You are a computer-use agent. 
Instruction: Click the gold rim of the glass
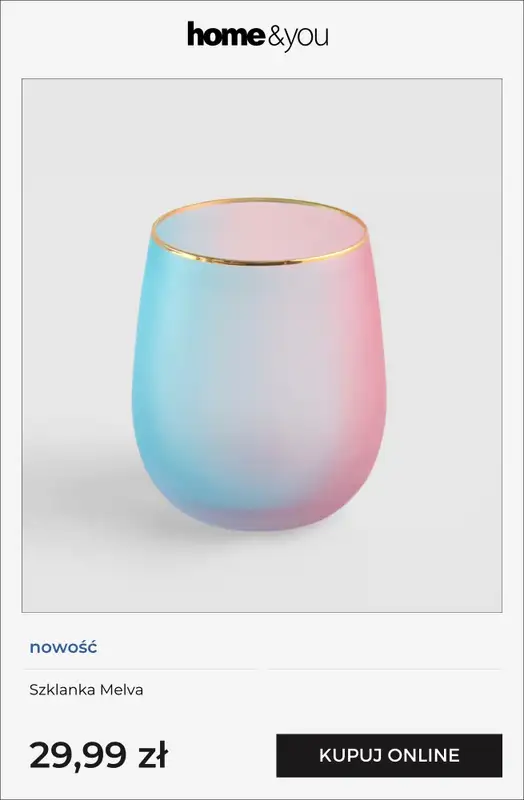[259, 263]
